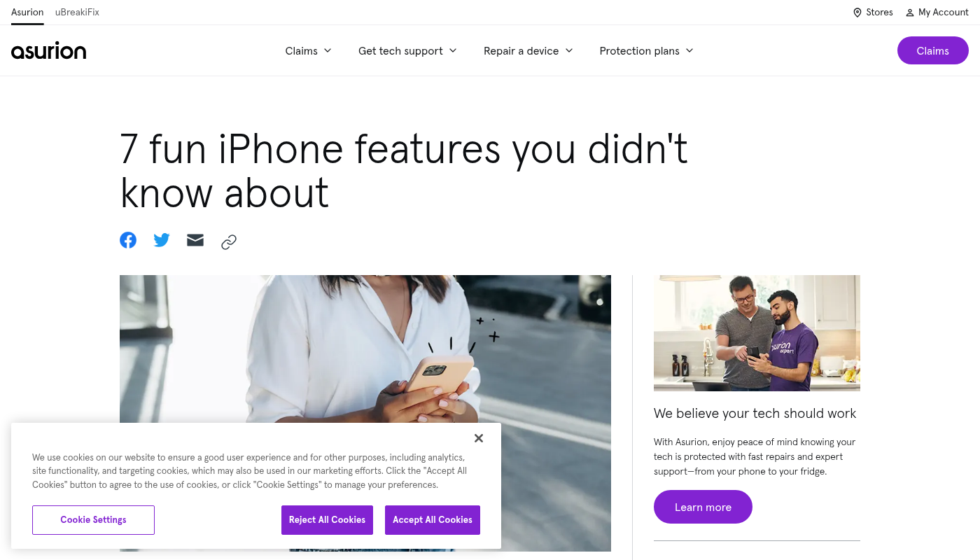Select the Asurion top tab

click(x=27, y=13)
